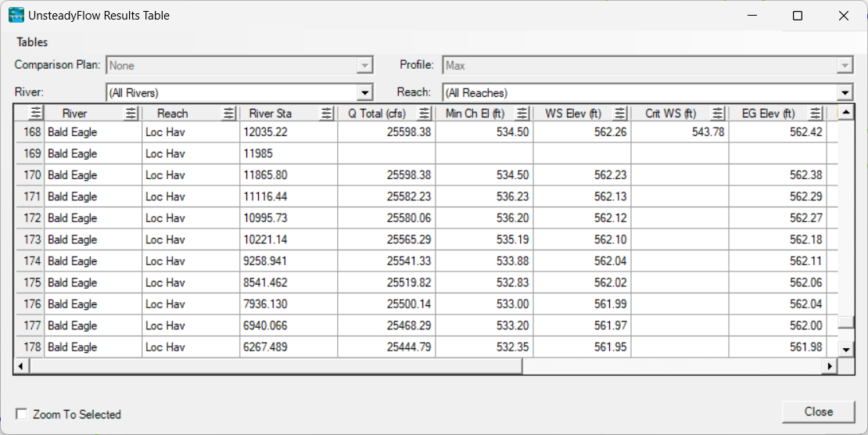
Task: Click the filter icon in Reach column header
Action: [229, 113]
